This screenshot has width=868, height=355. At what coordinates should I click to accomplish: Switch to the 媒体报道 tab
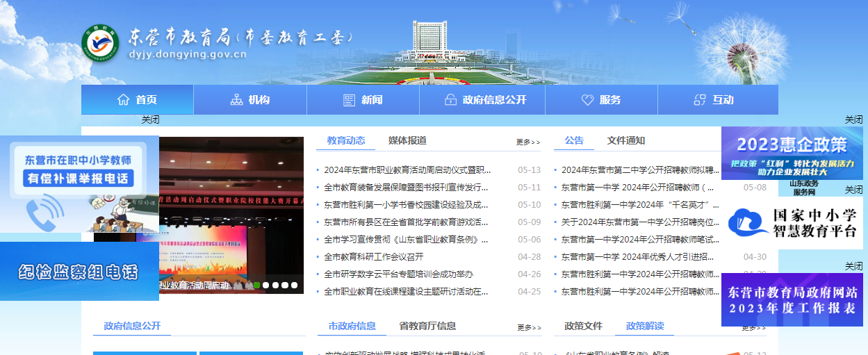pos(407,140)
